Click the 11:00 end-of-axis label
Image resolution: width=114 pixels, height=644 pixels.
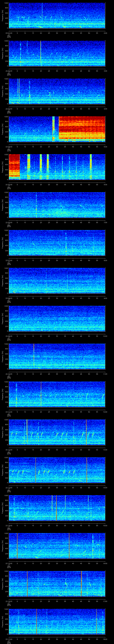(105, 374)
